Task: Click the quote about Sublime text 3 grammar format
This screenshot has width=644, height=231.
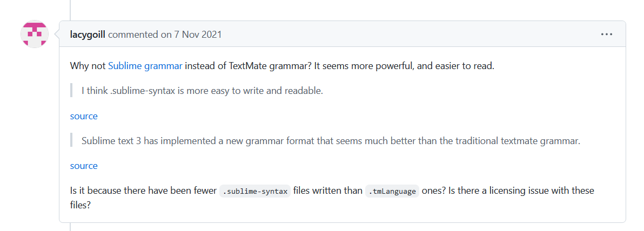Action: pos(331,141)
